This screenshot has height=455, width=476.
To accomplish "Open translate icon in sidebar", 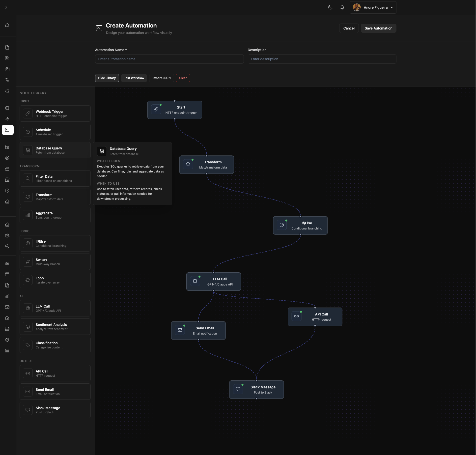I will (7, 80).
